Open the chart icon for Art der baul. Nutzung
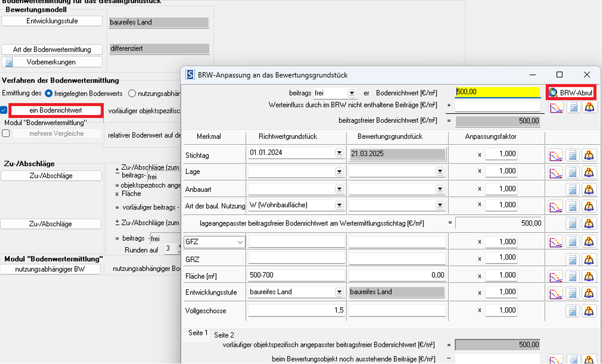The width and height of the screenshot is (602, 364). (x=555, y=206)
